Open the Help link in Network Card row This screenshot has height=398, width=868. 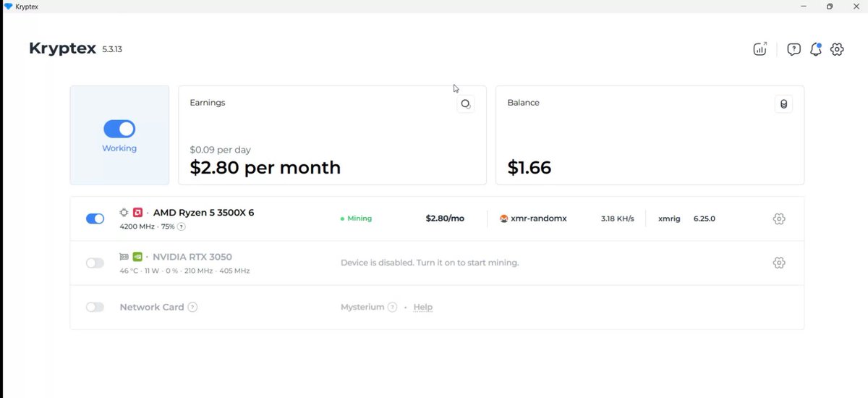pos(423,307)
